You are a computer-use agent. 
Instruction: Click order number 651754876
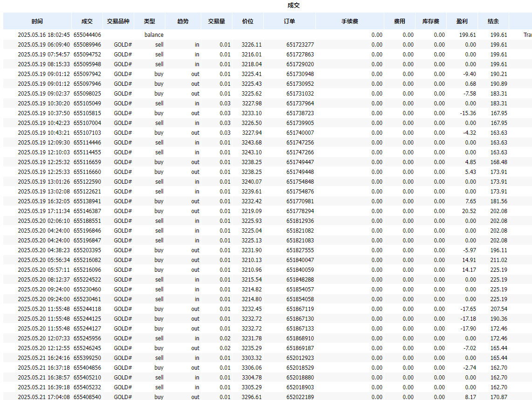pyautogui.click(x=300, y=192)
